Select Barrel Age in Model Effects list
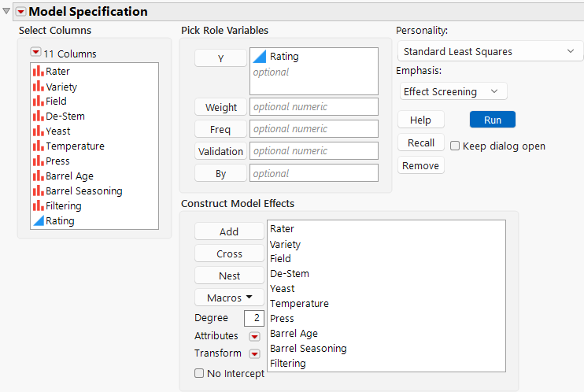 [x=293, y=334]
